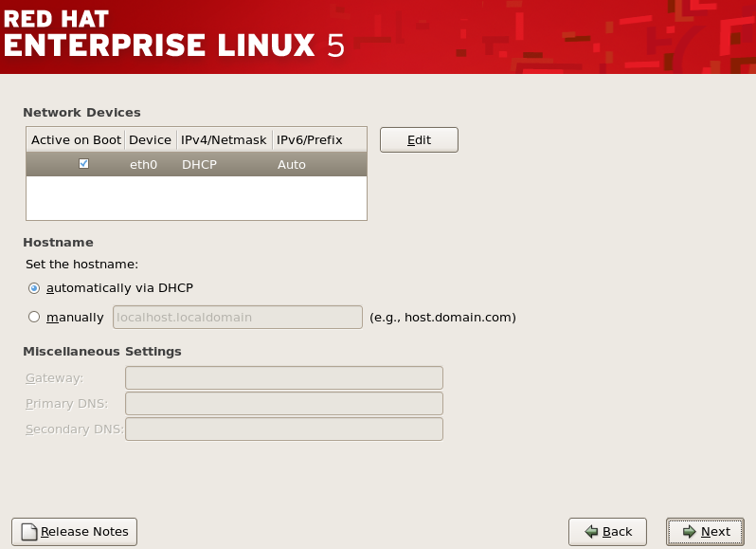Click the IPv4/Netmask column header
The image size is (756, 549).
(225, 140)
